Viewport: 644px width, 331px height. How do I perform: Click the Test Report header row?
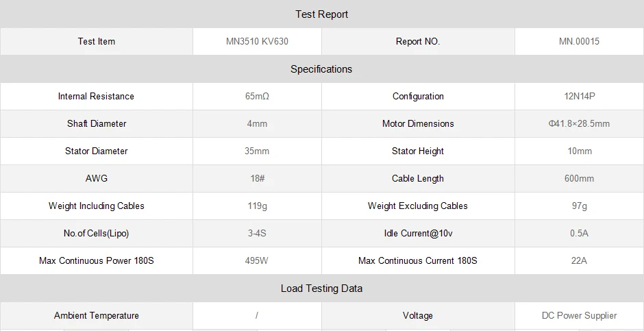tap(321, 14)
